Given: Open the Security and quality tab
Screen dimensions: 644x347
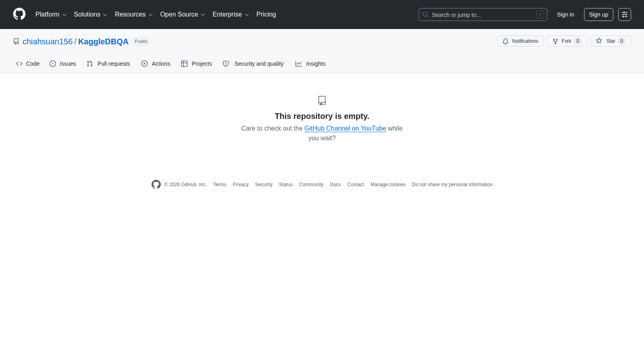Looking at the screenshot, I should coord(253,64).
